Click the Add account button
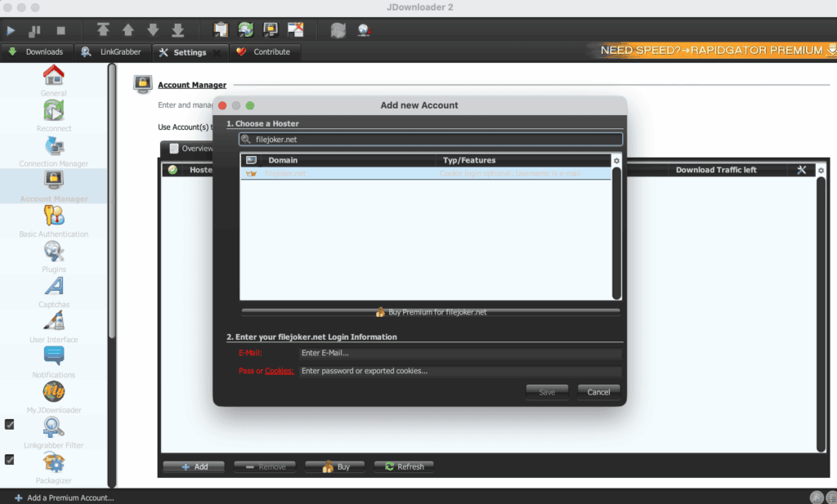The width and height of the screenshot is (837, 504). tap(195, 466)
